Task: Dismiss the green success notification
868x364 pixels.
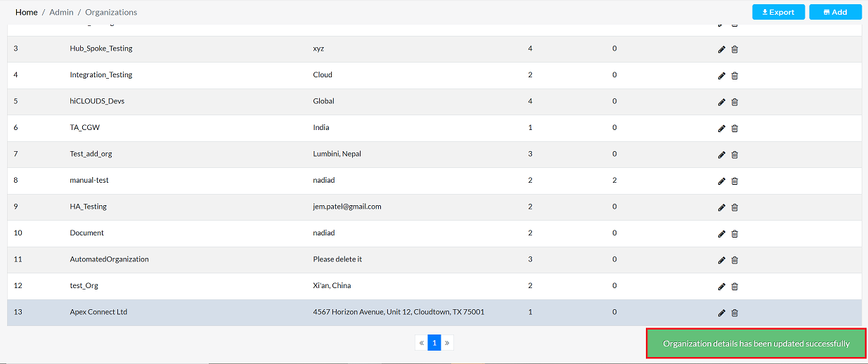Action: 756,344
